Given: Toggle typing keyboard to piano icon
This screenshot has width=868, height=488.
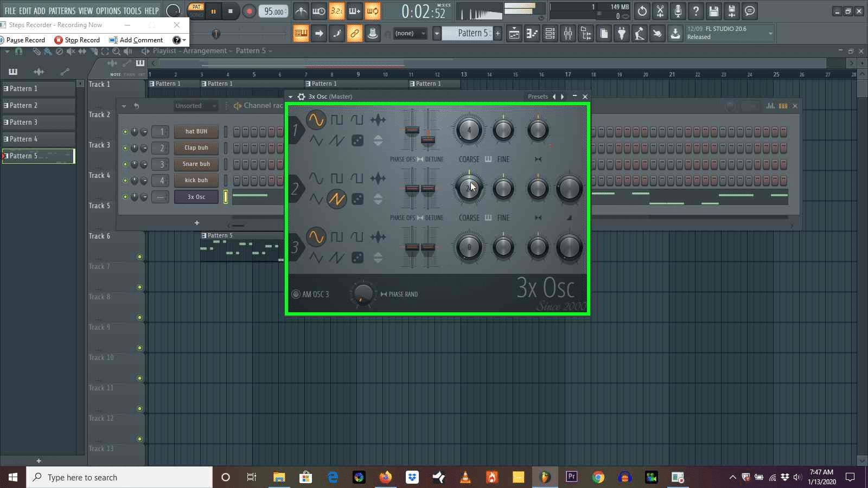Looking at the screenshot, I should point(301,34).
